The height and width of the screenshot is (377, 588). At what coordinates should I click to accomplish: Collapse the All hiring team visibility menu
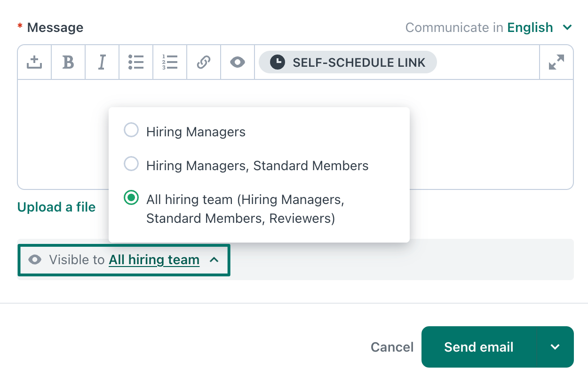pyautogui.click(x=215, y=259)
